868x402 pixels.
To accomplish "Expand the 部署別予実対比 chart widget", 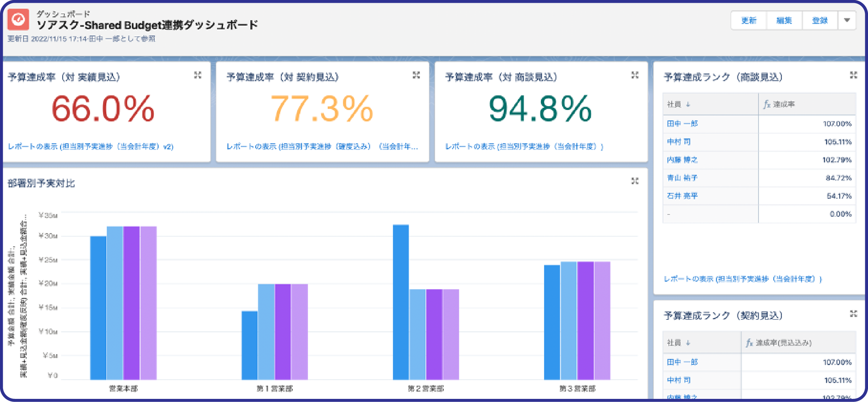I will pyautogui.click(x=635, y=181).
